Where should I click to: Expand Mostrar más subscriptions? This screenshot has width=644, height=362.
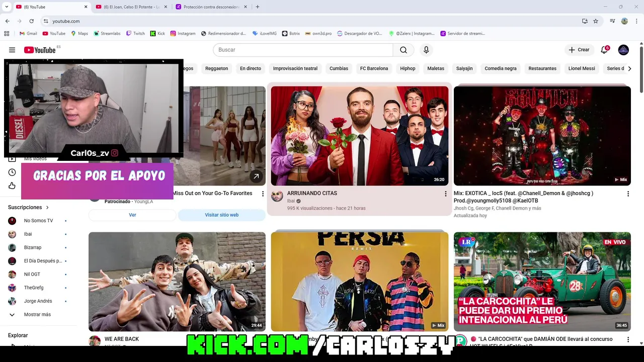point(37,314)
